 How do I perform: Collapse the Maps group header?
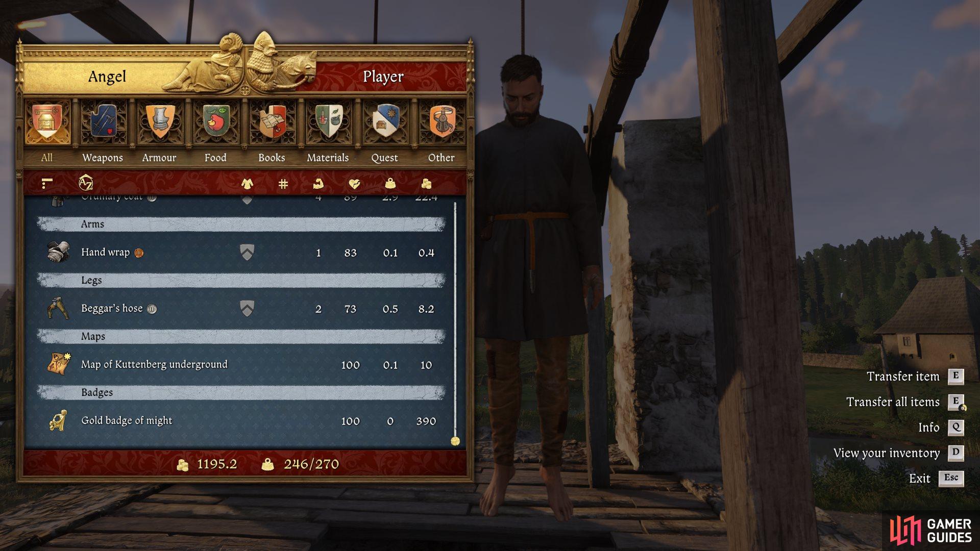[241, 336]
